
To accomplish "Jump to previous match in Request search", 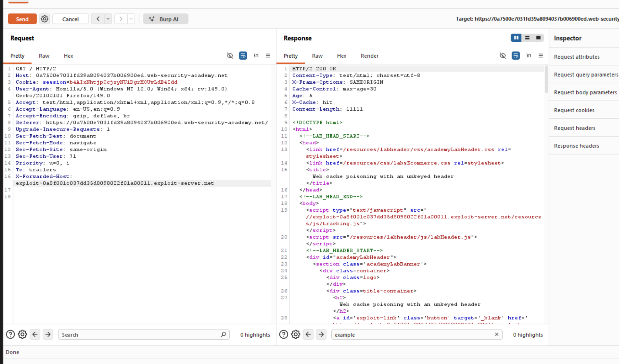I will pyautogui.click(x=35, y=334).
